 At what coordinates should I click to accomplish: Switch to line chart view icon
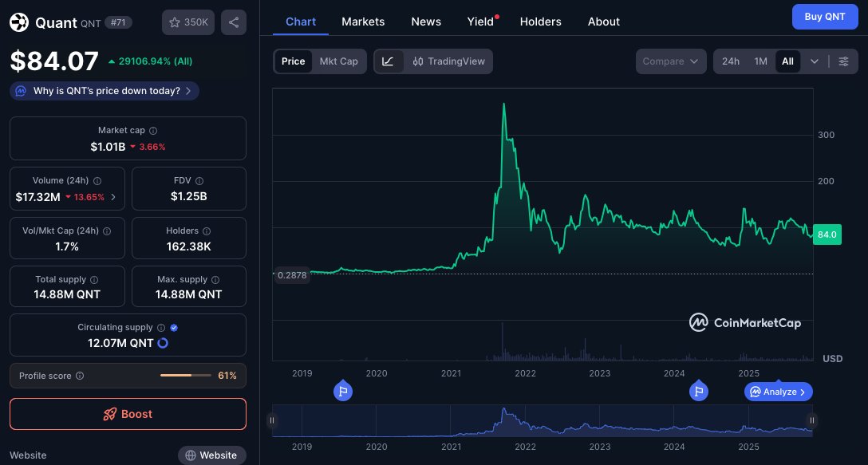click(x=388, y=61)
